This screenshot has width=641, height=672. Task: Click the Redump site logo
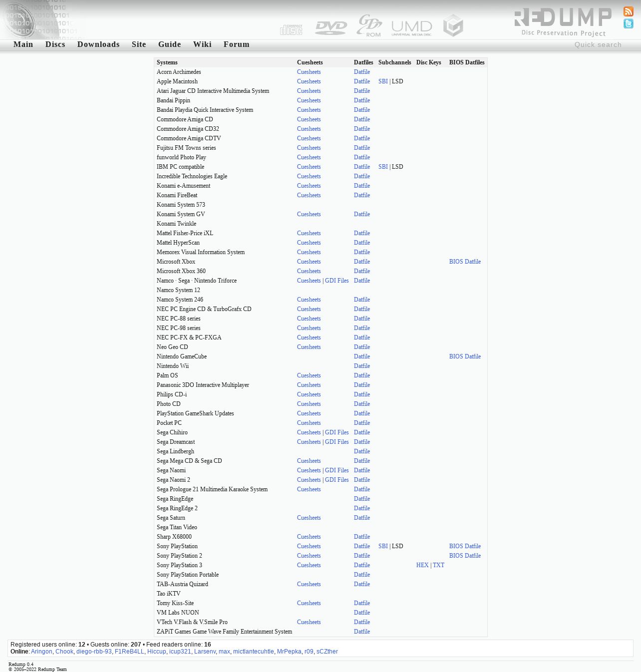click(563, 22)
